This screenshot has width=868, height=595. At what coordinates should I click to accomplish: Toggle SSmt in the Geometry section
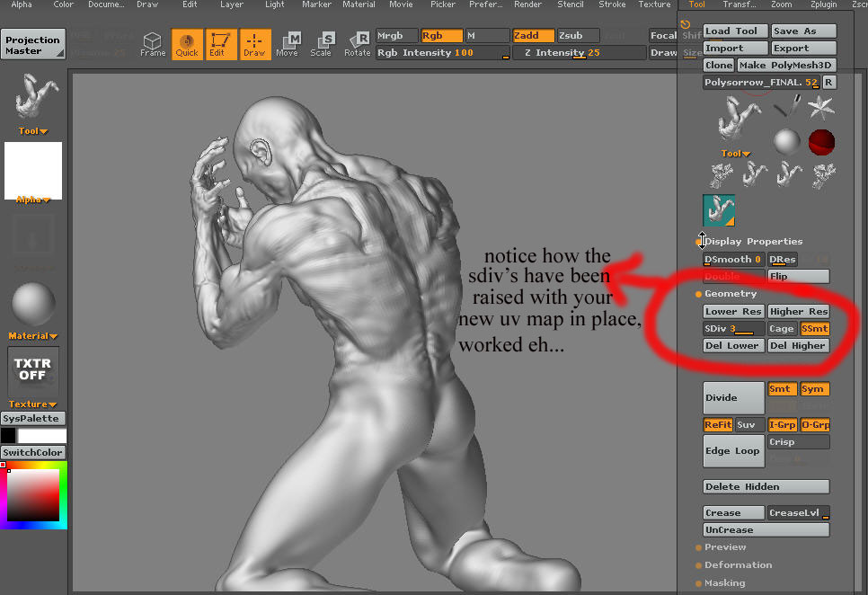pos(814,329)
